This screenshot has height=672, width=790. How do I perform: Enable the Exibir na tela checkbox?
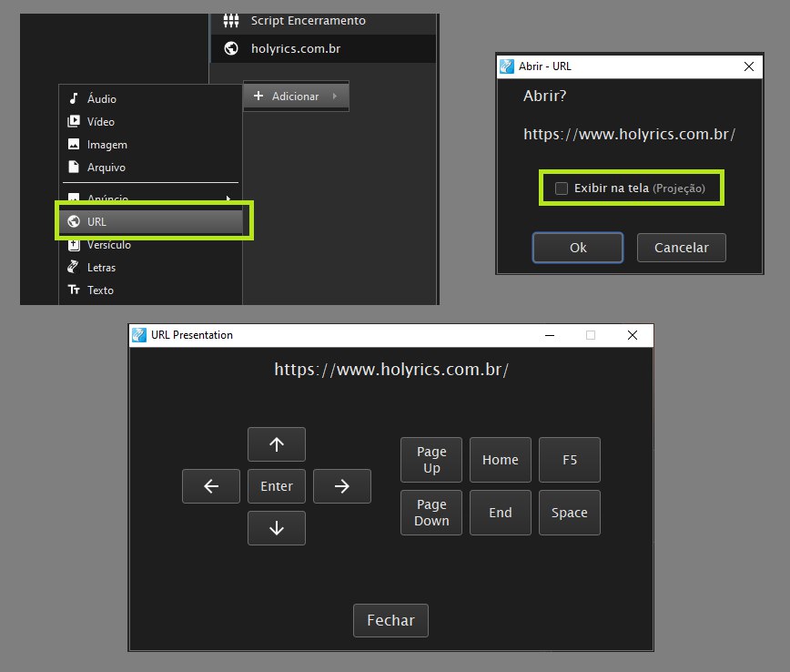(562, 188)
